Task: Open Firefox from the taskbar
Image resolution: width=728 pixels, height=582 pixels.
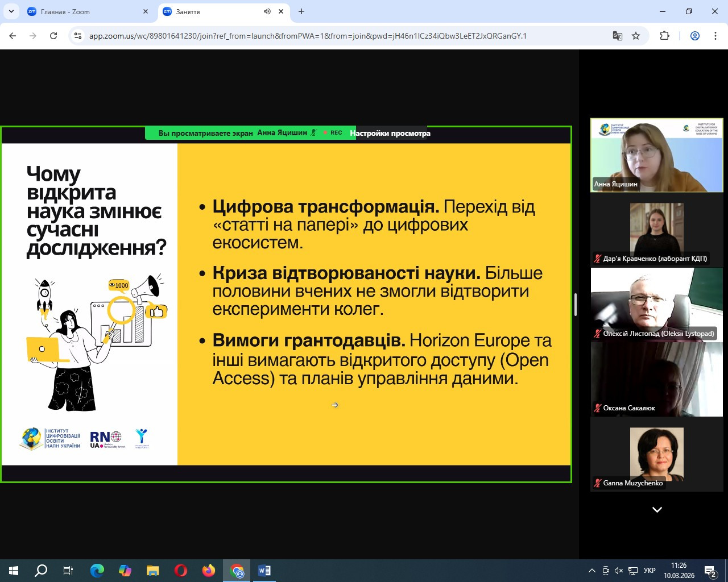Action: click(x=209, y=571)
